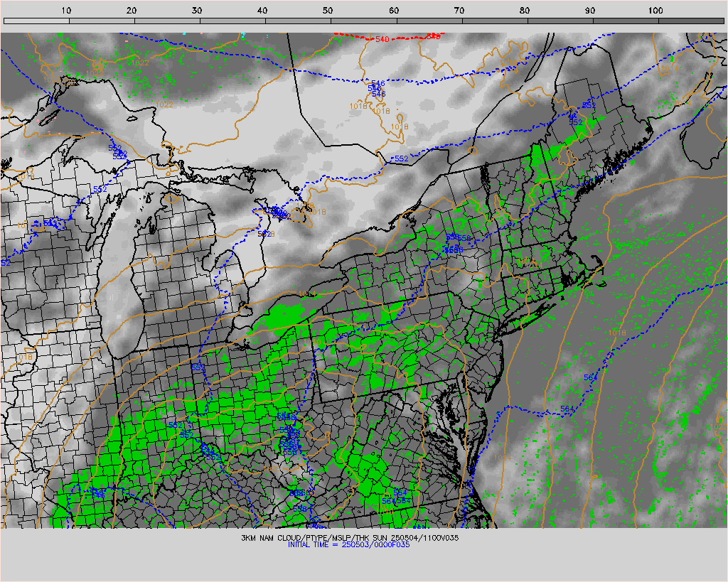The image size is (728, 582).
Task: Pick the gray swatch between 40 and 50
Action: (x=299, y=21)
